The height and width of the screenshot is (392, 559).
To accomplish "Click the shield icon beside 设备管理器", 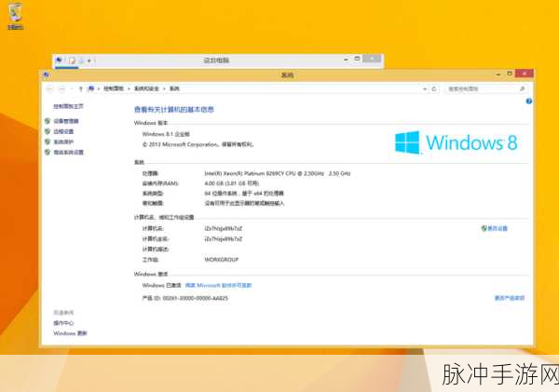I will [48, 121].
